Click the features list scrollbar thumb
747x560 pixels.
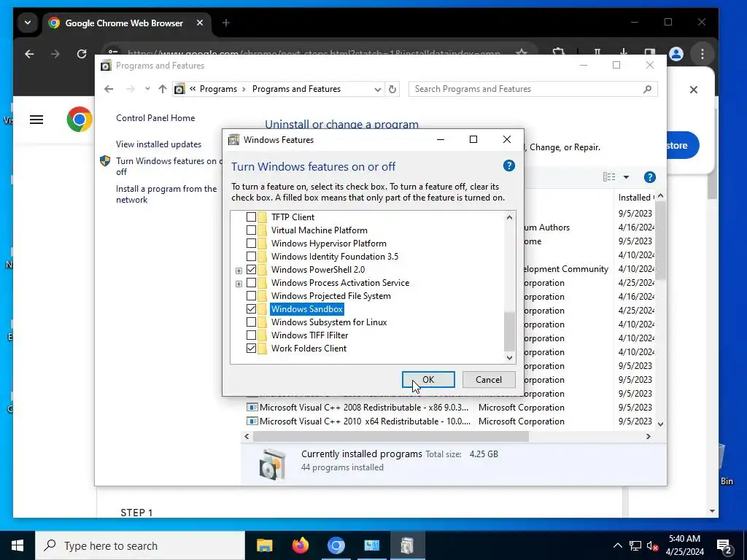[509, 332]
